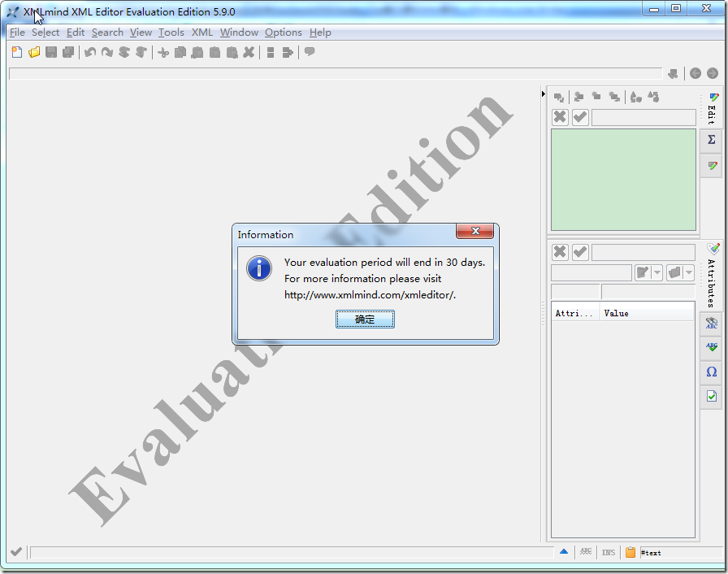728x574 pixels.
Task: Open the Attributes side tab
Action: click(x=713, y=275)
